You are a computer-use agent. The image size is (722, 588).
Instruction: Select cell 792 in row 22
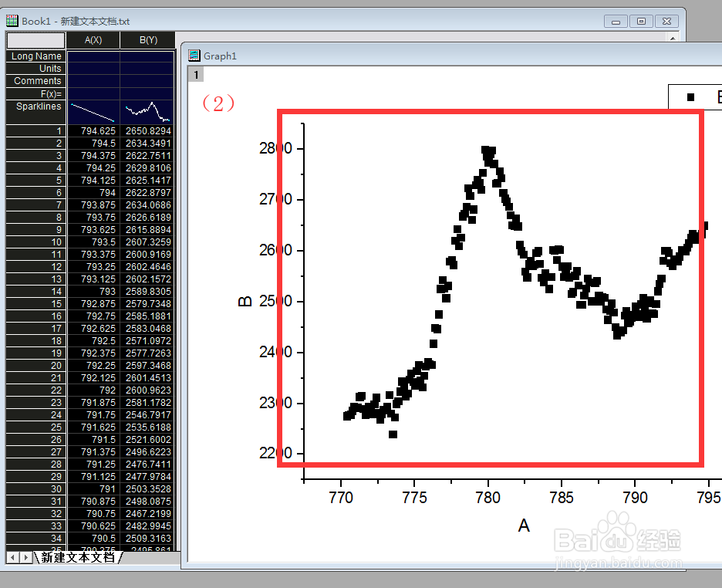[x=93, y=390]
